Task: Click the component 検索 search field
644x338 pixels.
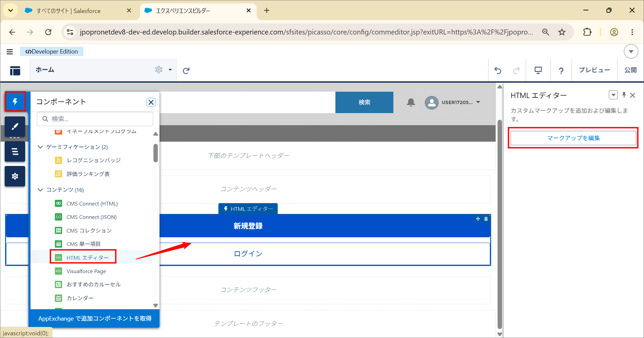Action: point(95,119)
